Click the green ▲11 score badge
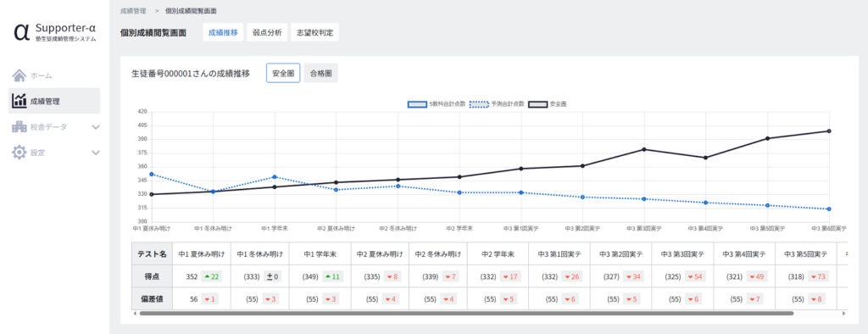The height and width of the screenshot is (334, 868). pyautogui.click(x=331, y=277)
